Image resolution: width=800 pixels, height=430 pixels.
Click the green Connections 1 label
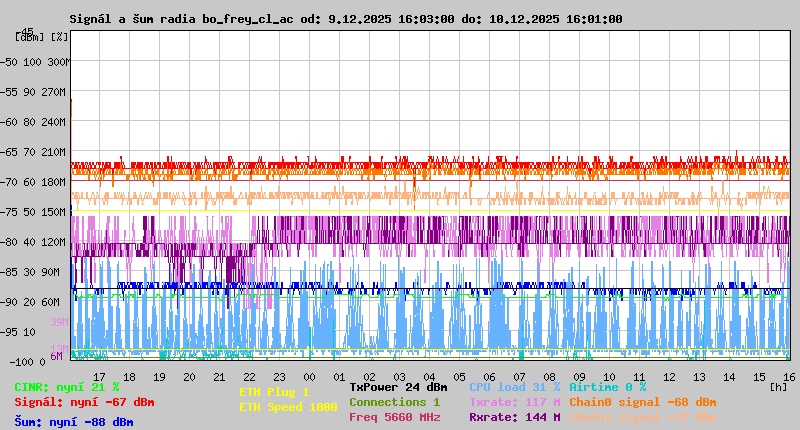coord(394,402)
